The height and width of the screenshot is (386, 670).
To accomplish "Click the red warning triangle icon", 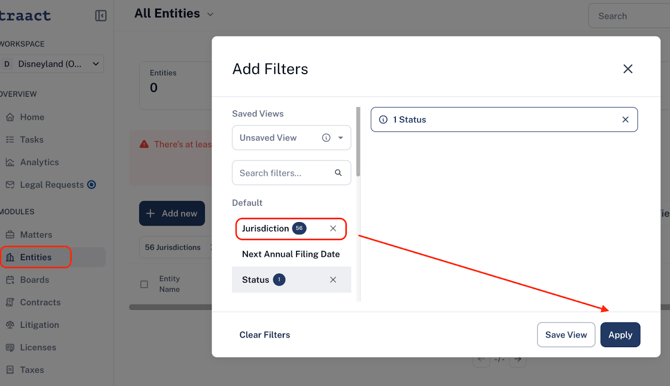I will click(144, 144).
